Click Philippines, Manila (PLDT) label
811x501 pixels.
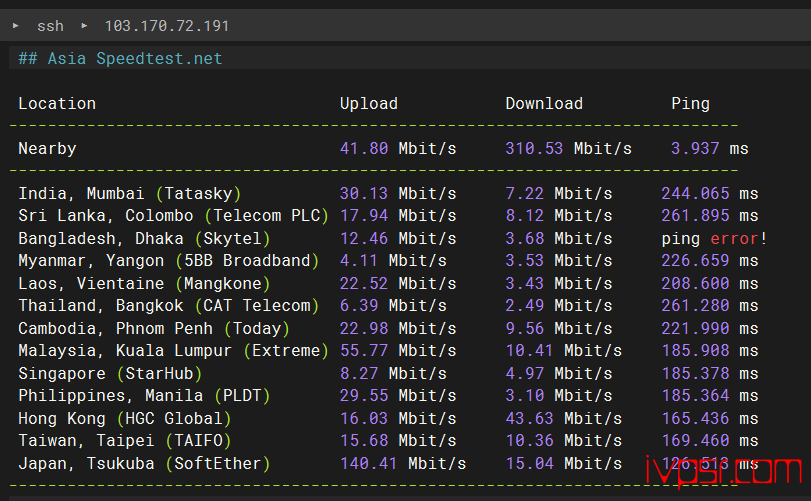pos(144,396)
